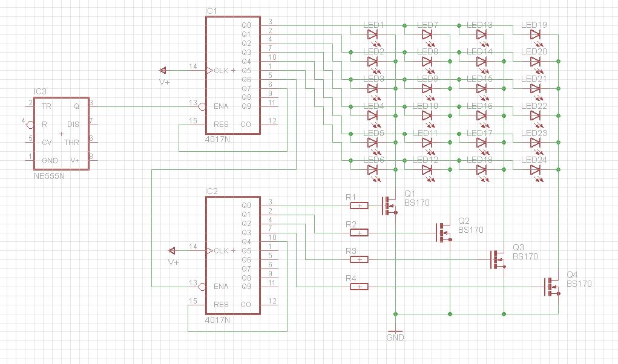The height and width of the screenshot is (364, 618).
Task: Select the LED19 diode symbol
Action: 535,35
